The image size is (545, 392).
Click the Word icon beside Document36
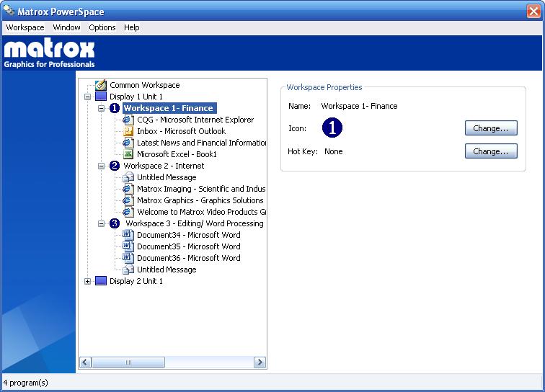click(128, 258)
